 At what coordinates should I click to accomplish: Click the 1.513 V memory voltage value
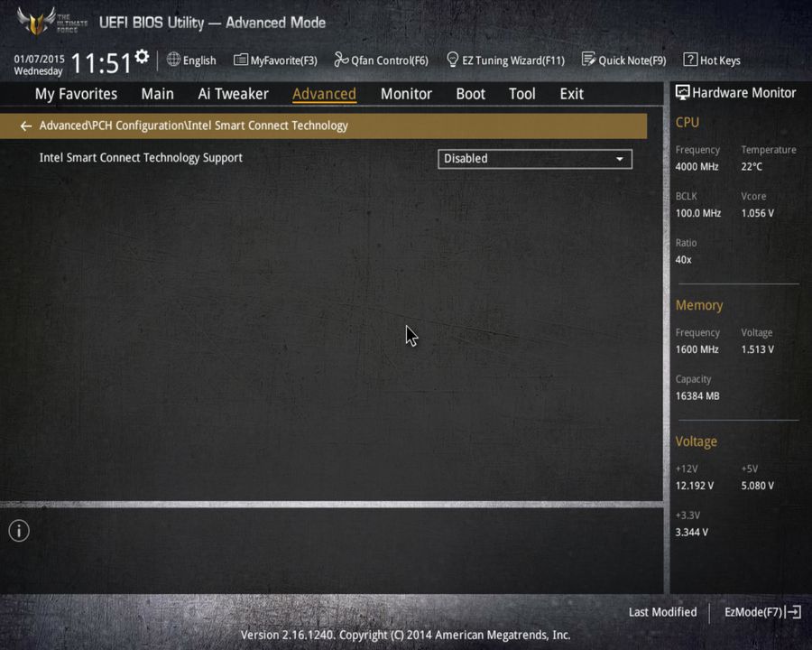tap(757, 349)
